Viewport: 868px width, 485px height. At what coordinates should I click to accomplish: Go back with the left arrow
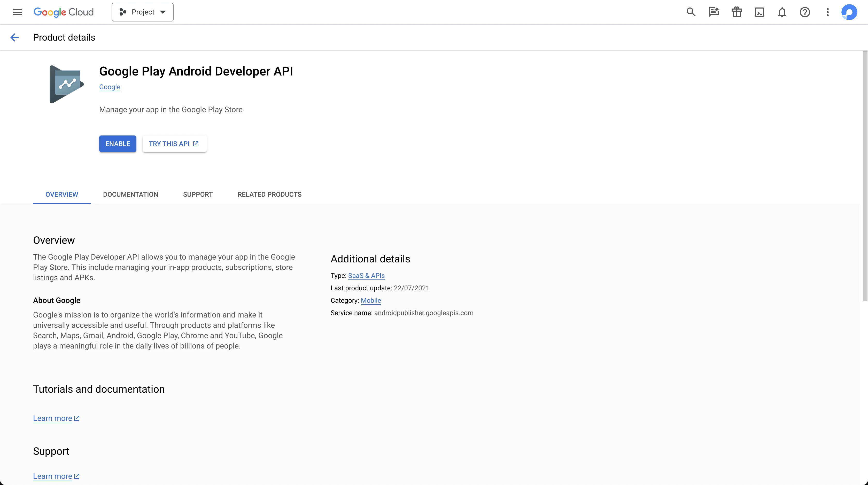click(14, 37)
